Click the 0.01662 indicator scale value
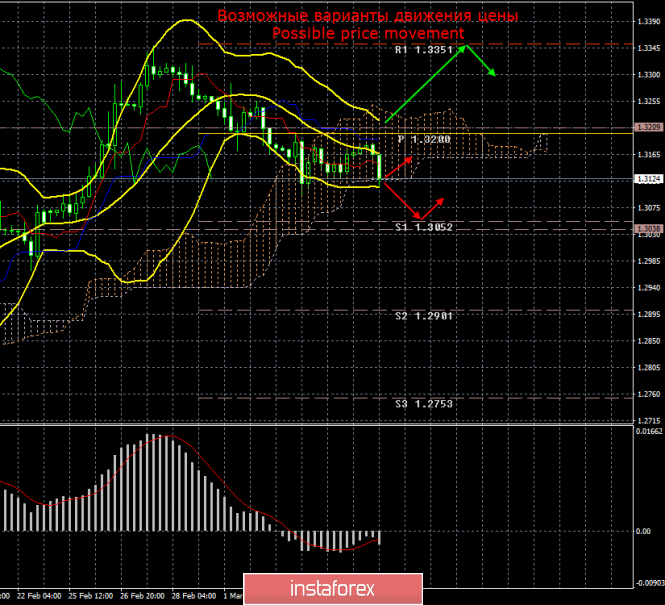This screenshot has height=605, width=665. coord(649,432)
